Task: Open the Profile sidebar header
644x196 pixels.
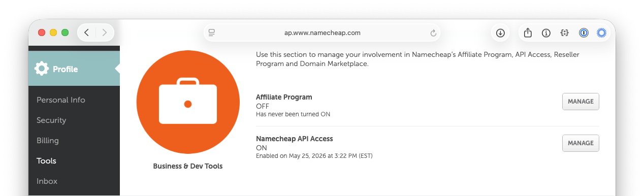Action: [x=74, y=69]
